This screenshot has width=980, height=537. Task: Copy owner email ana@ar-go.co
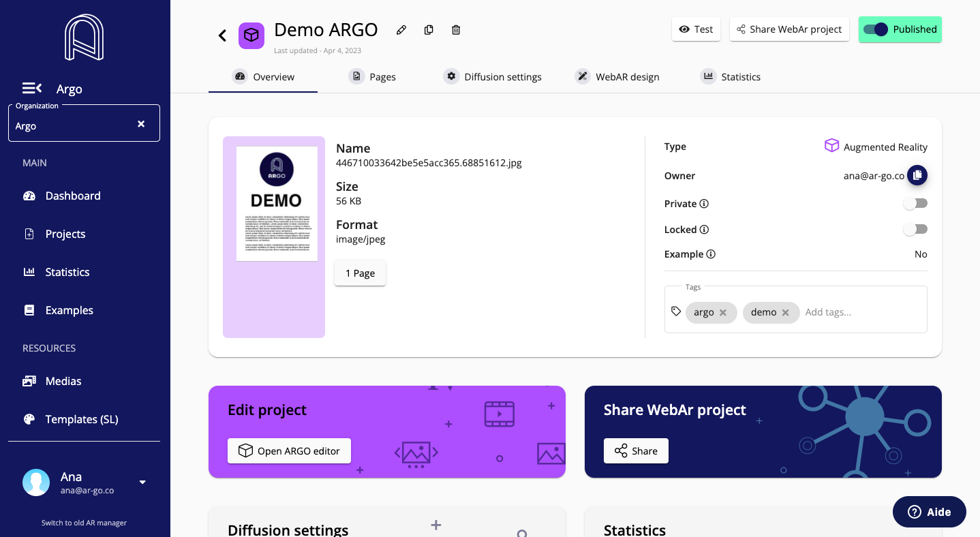click(x=917, y=175)
